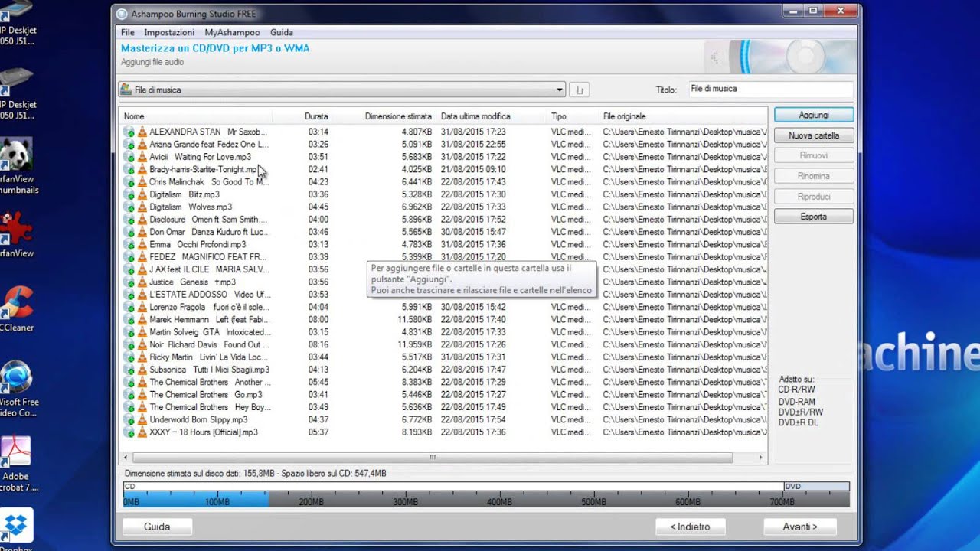The width and height of the screenshot is (980, 551).
Task: Click the Ashampoo Burning Studio title bar icon
Action: click(x=122, y=14)
